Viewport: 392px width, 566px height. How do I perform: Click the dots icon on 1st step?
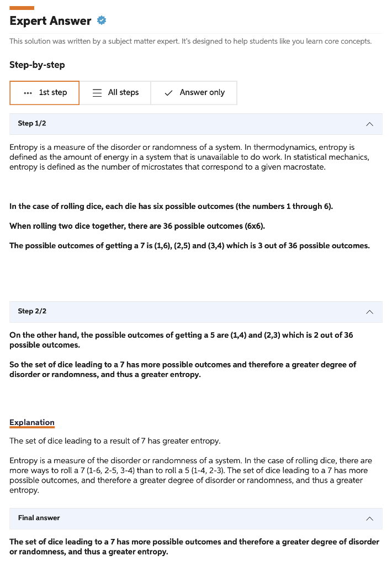pos(28,92)
